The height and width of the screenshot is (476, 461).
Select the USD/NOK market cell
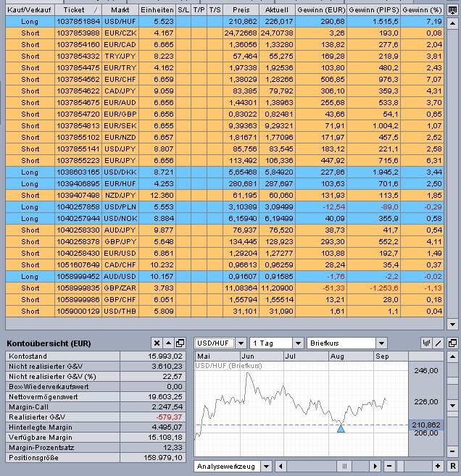pos(120,219)
